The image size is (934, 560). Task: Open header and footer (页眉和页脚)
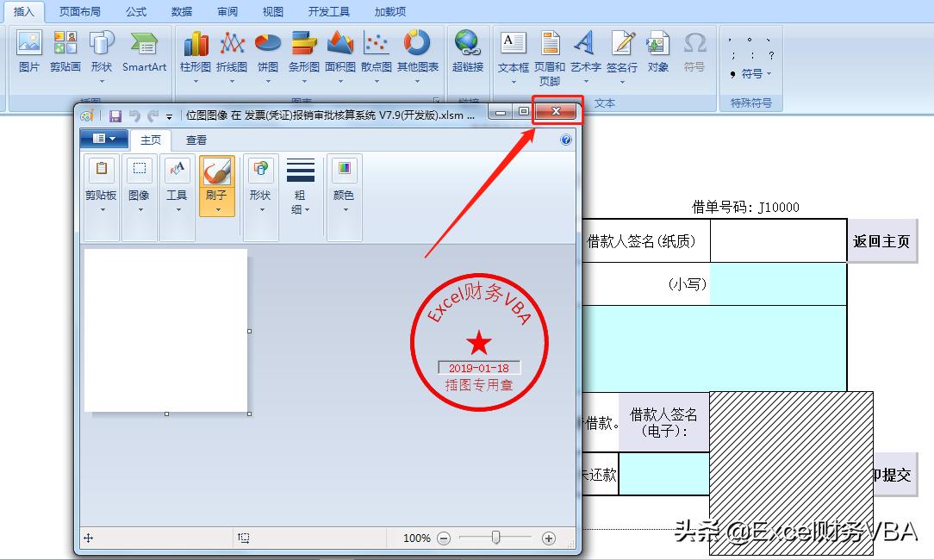pyautogui.click(x=549, y=57)
